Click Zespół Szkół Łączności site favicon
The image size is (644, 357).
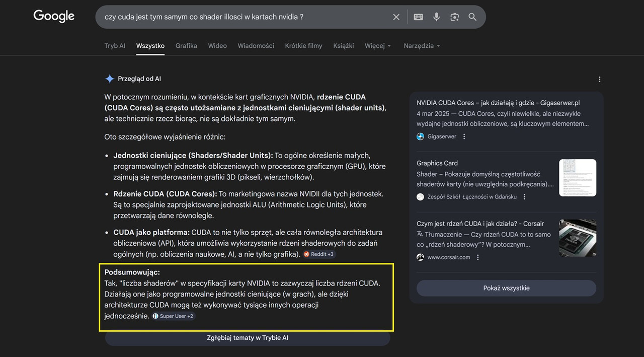[x=421, y=197]
